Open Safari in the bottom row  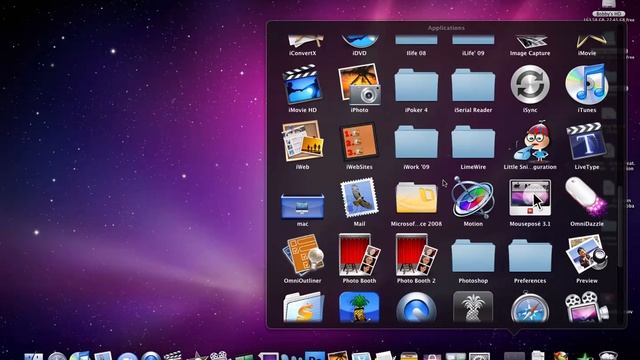[530, 307]
